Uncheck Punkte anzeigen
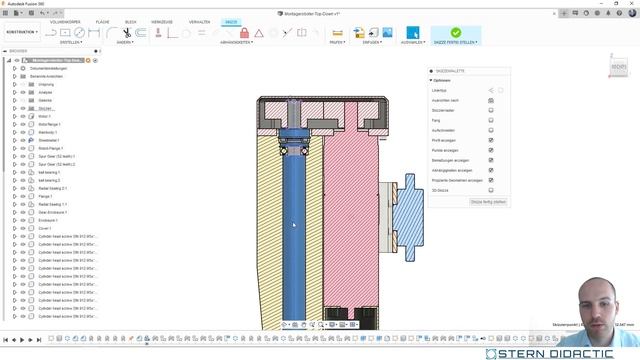The height and width of the screenshot is (360, 640). tap(491, 150)
